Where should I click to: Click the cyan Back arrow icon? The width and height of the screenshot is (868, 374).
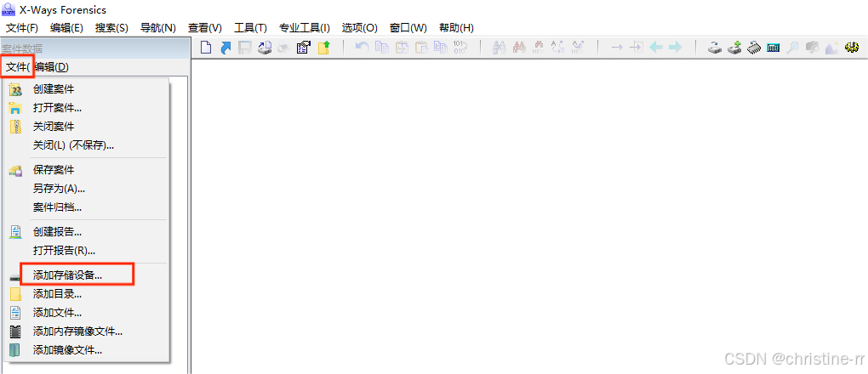click(656, 48)
